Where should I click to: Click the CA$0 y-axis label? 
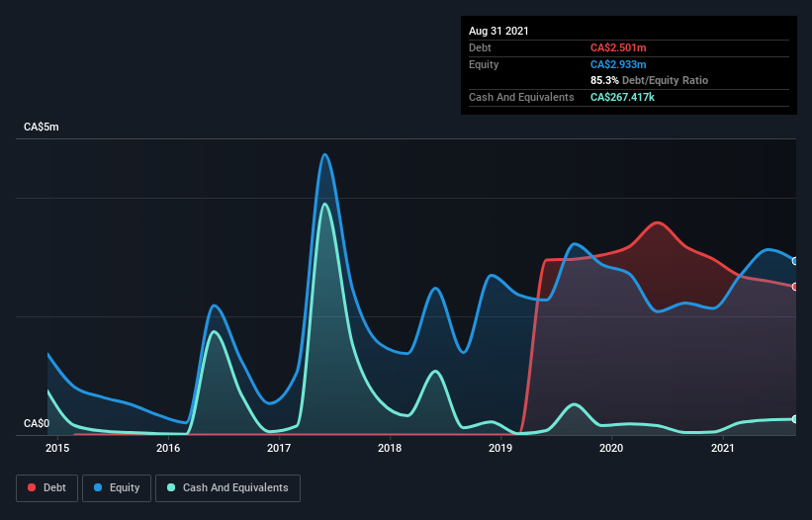[37, 423]
